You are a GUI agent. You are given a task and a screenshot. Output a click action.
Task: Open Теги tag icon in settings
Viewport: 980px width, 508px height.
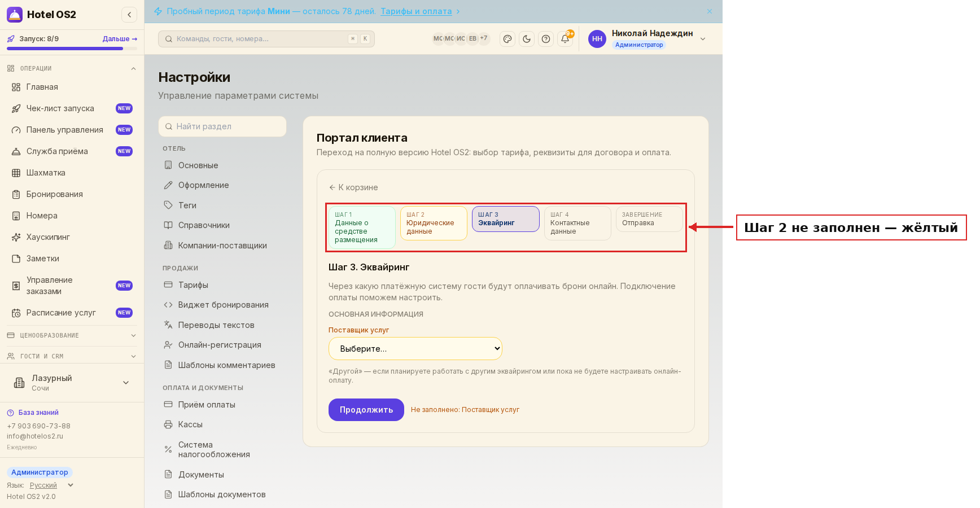point(168,205)
